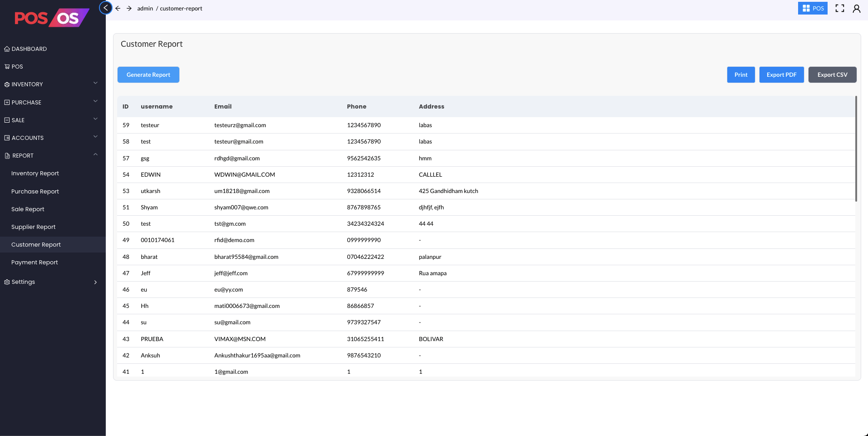Click the POS OS logo
868x436 pixels.
51,18
